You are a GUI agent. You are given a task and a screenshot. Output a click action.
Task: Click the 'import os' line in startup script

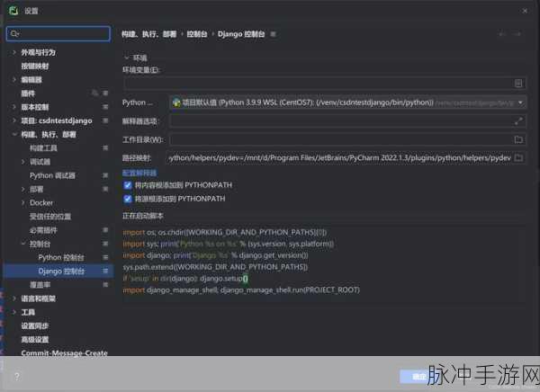[x=224, y=232]
